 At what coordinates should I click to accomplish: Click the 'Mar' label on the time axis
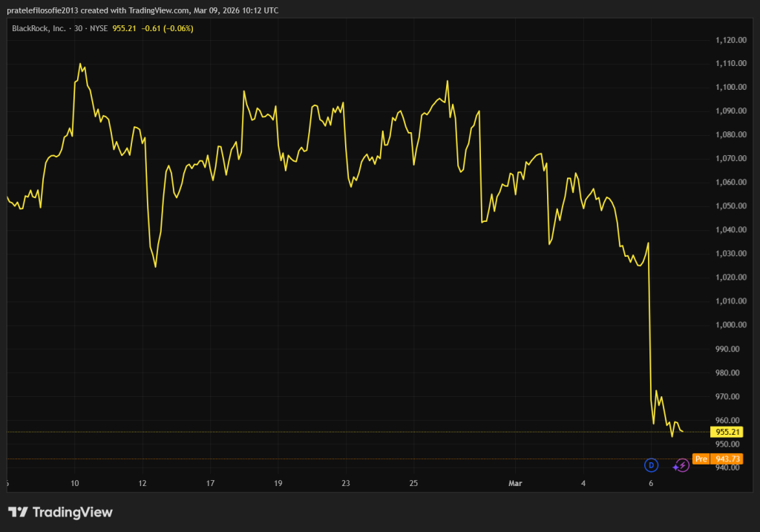pos(515,484)
